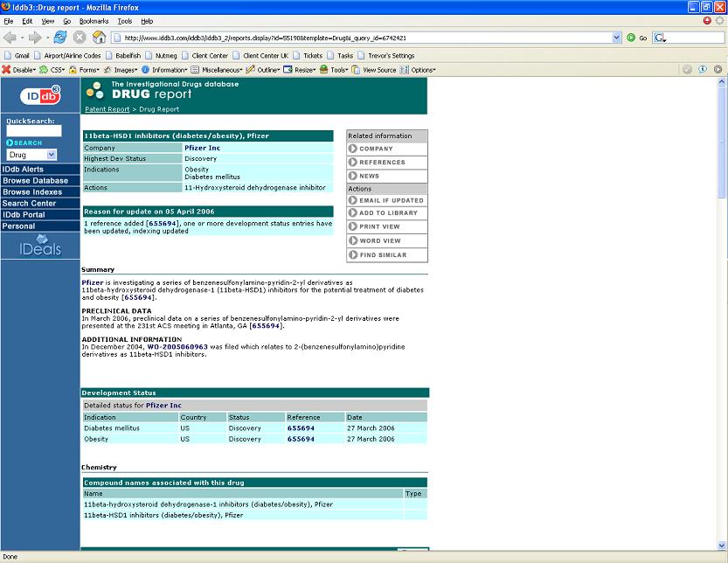
Task: Click the Stop loading icon
Action: pos(80,38)
